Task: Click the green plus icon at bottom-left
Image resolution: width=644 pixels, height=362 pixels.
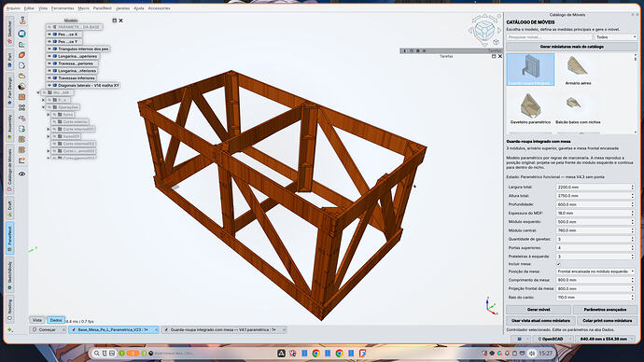Action: (x=10, y=329)
